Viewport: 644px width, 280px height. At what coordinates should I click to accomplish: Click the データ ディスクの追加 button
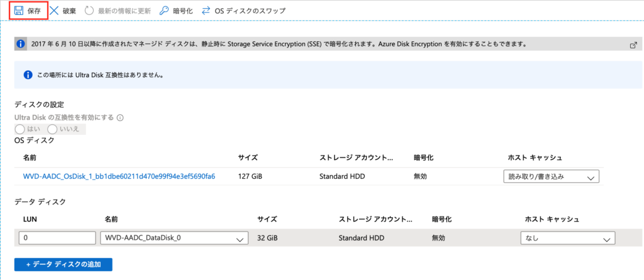pos(64,264)
